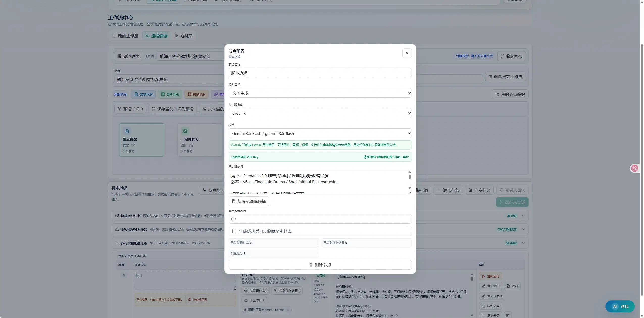644x318 pixels.
Task: Click the document icon on 从提示词库选择
Action: pos(234,201)
